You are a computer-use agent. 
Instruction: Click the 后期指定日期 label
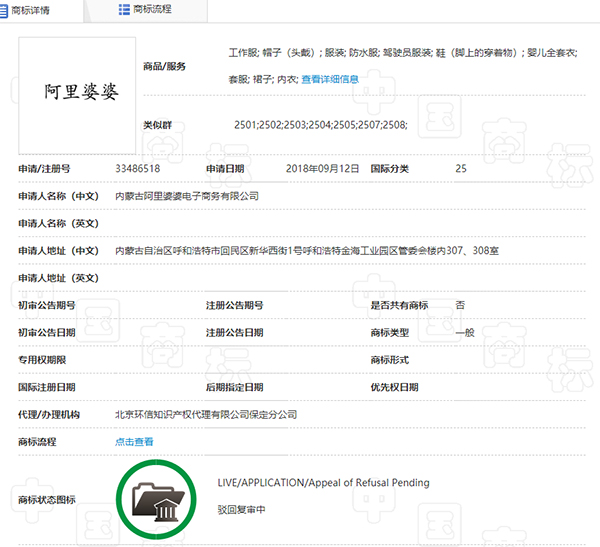pos(235,387)
